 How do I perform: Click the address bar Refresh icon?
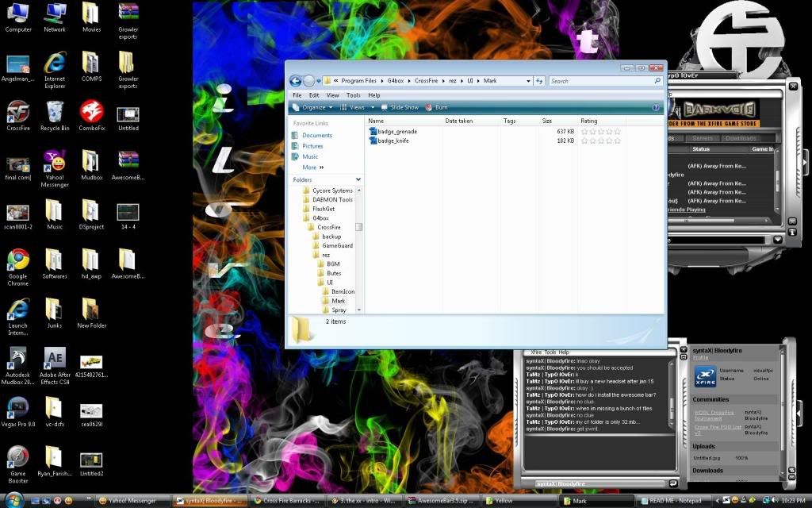539,81
